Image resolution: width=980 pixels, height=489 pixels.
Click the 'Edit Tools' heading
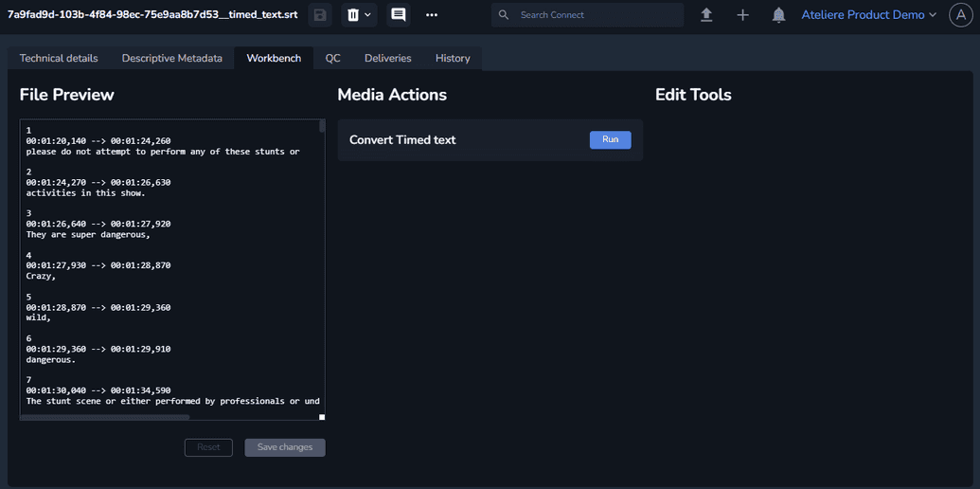(x=693, y=95)
